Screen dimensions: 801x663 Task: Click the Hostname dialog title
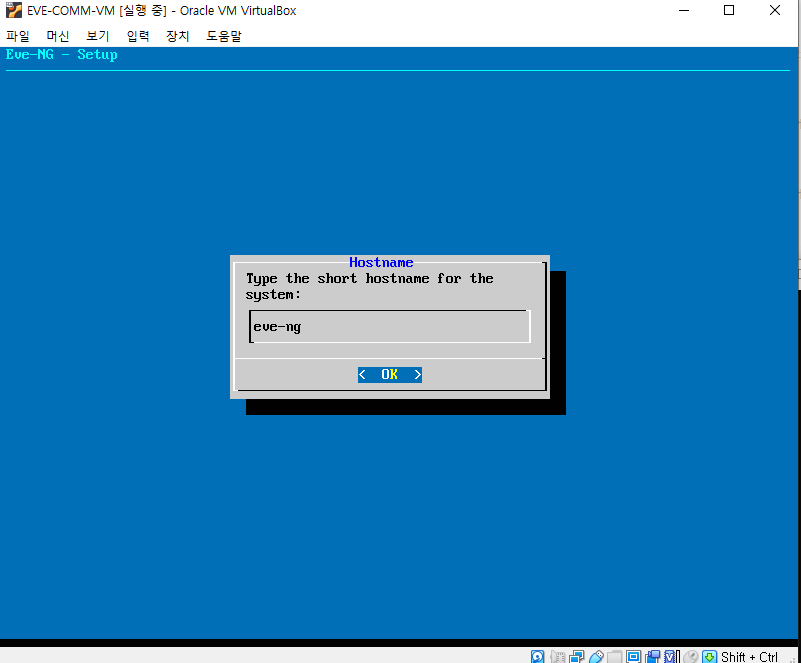click(381, 263)
